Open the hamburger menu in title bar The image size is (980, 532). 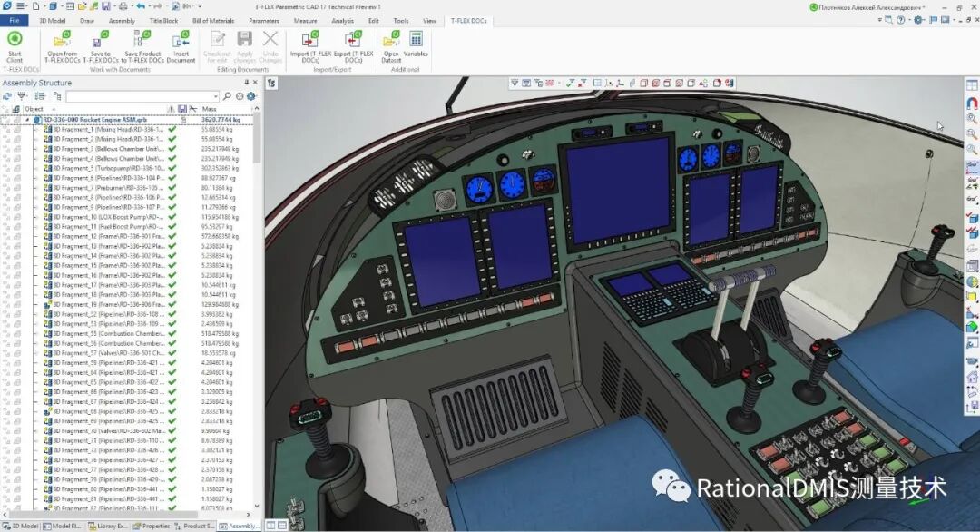point(20,6)
